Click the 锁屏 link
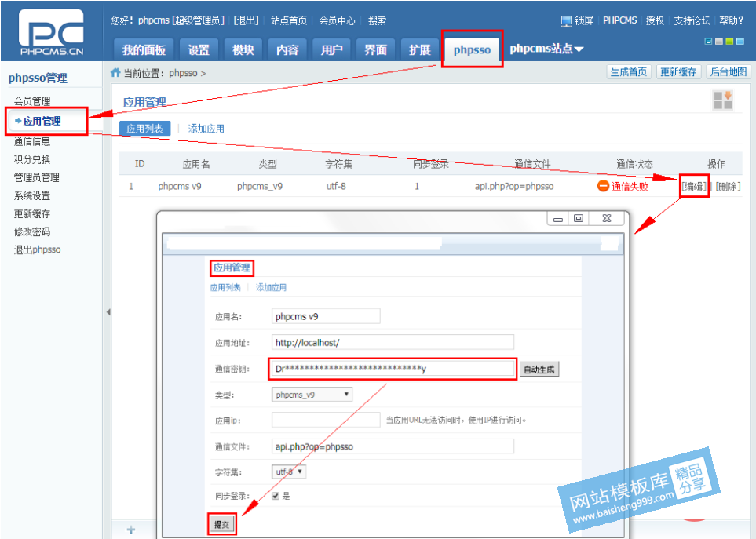This screenshot has height=539, width=756. [584, 20]
